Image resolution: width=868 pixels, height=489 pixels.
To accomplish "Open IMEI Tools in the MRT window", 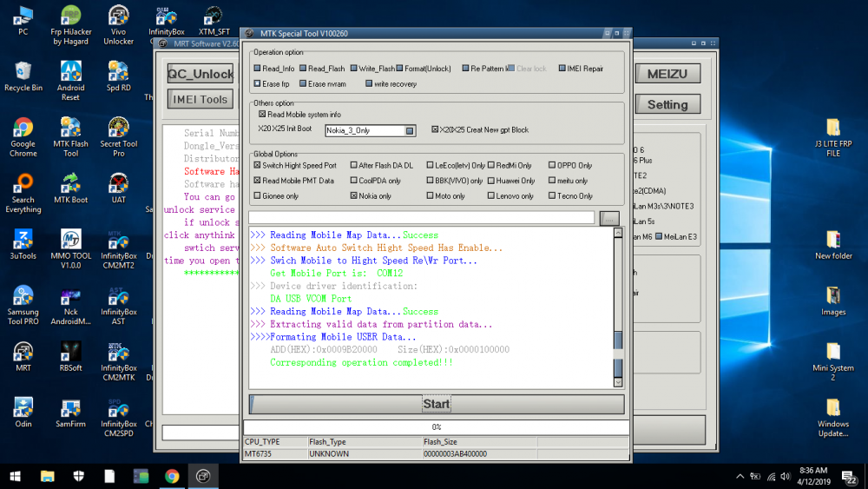I will tap(201, 100).
